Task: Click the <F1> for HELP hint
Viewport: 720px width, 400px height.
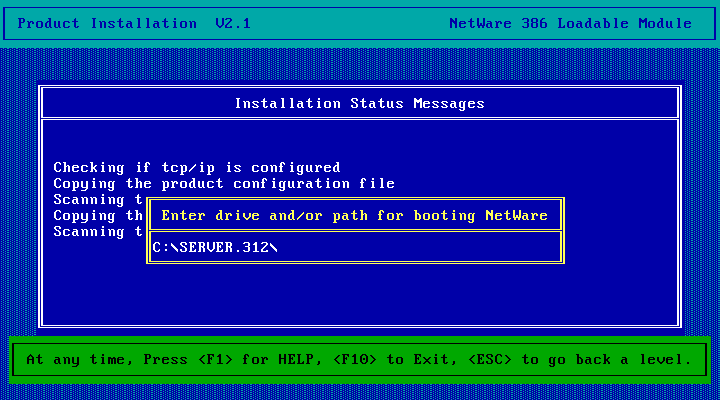Action: click(x=260, y=360)
